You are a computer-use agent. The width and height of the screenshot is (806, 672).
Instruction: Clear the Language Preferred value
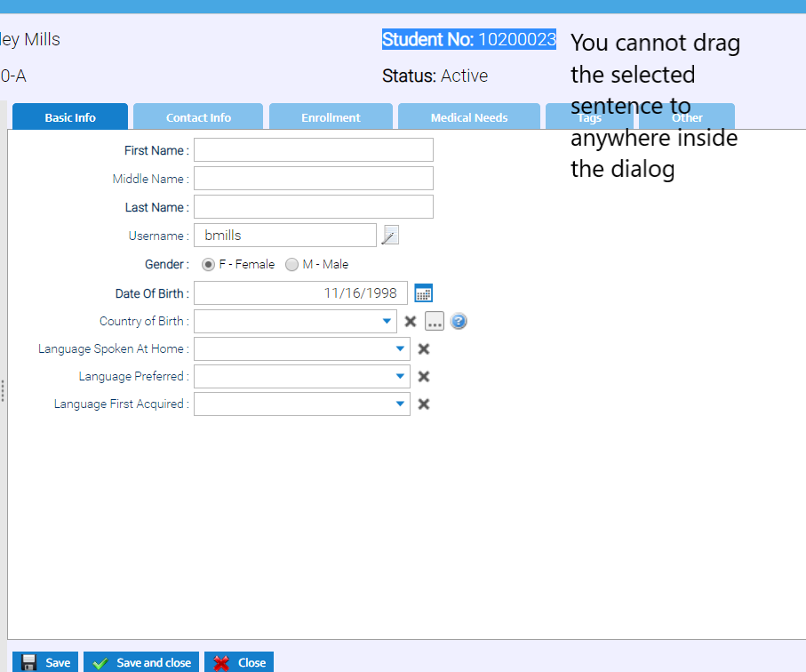(x=424, y=377)
